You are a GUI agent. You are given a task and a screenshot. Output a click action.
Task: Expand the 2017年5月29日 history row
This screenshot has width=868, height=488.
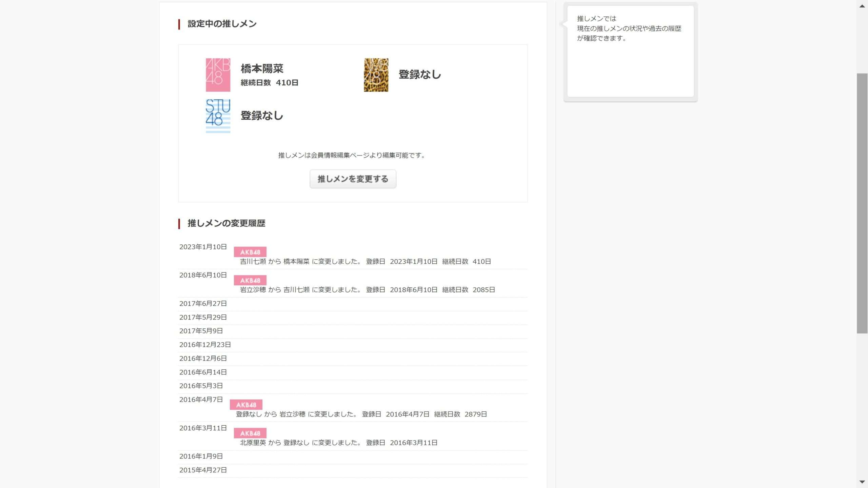[203, 318]
